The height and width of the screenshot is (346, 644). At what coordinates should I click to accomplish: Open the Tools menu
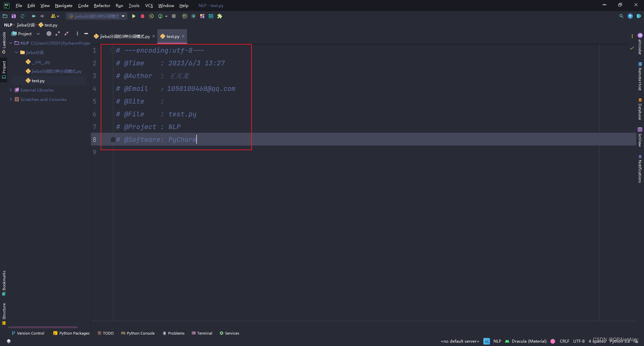134,5
